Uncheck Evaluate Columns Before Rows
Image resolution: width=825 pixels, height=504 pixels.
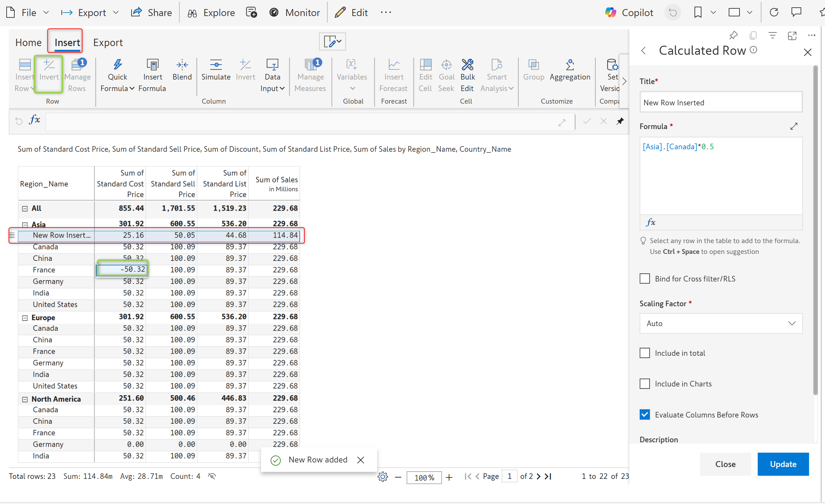pyautogui.click(x=645, y=414)
